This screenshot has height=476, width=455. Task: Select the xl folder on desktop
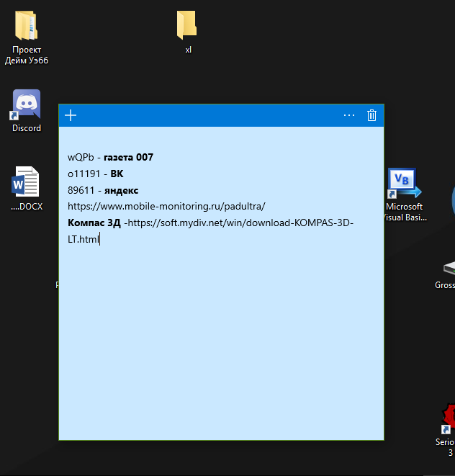tap(187, 32)
